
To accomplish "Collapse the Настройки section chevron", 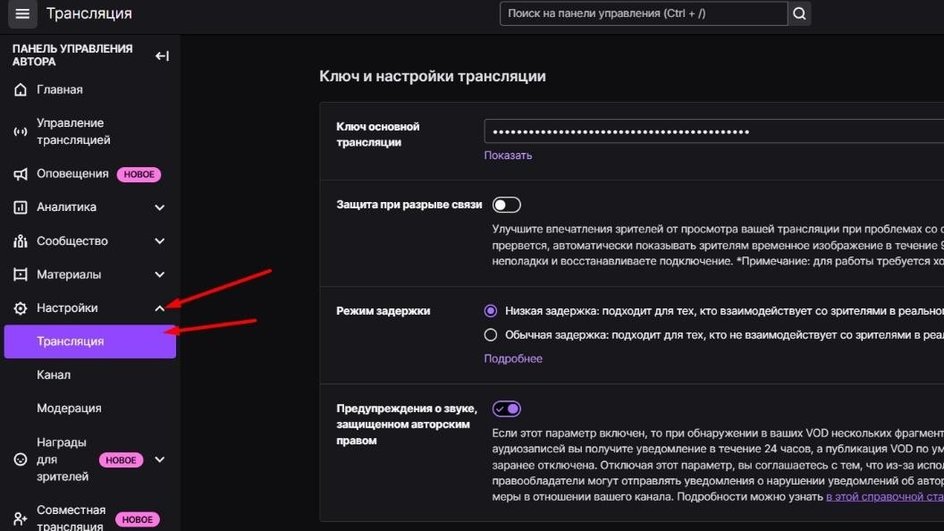I will [160, 308].
